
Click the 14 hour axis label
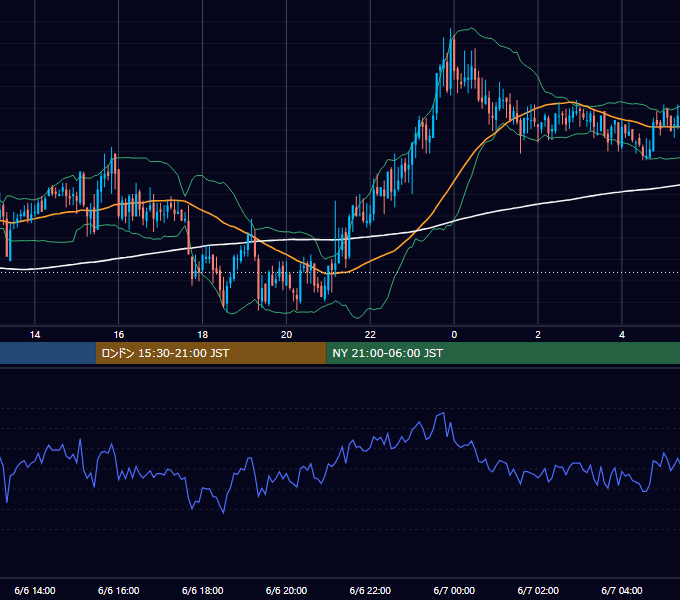(35, 335)
